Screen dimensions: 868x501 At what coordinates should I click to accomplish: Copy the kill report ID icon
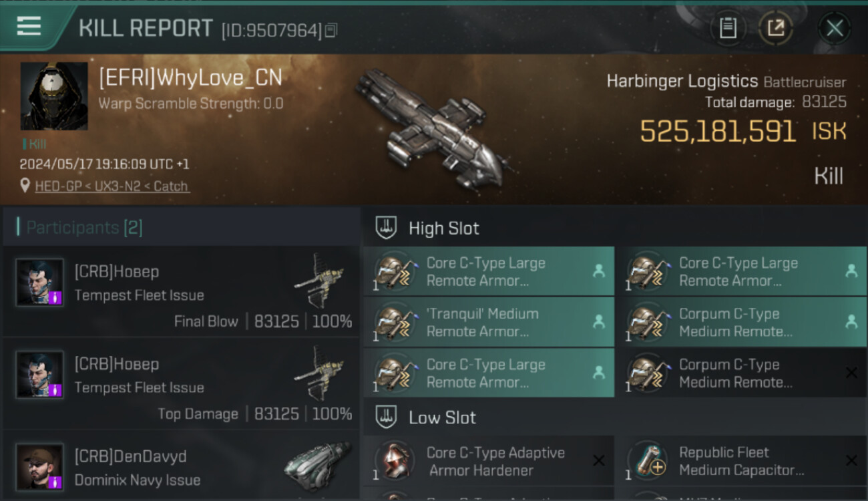click(332, 30)
